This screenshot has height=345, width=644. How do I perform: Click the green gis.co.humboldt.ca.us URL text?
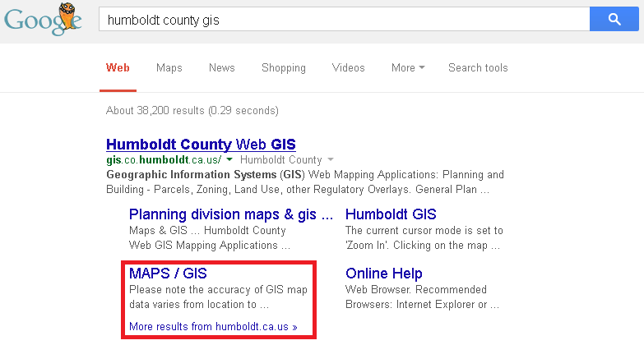pyautogui.click(x=164, y=160)
